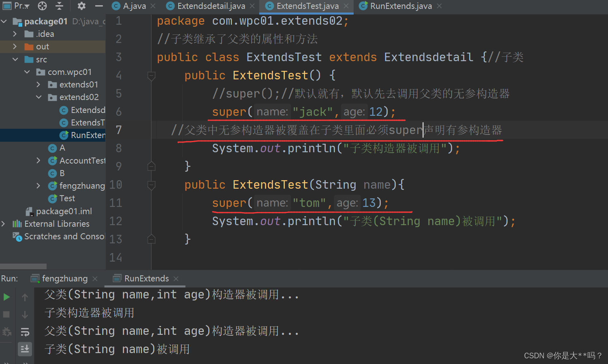Click line number 7 in gutter
Viewport: 608px width, 364px height.
click(x=119, y=130)
